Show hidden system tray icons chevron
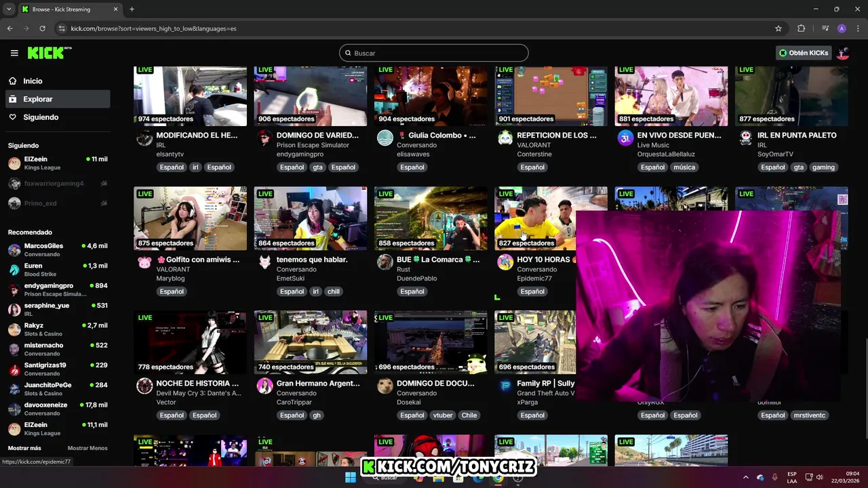The width and height of the screenshot is (868, 488). coord(745,477)
